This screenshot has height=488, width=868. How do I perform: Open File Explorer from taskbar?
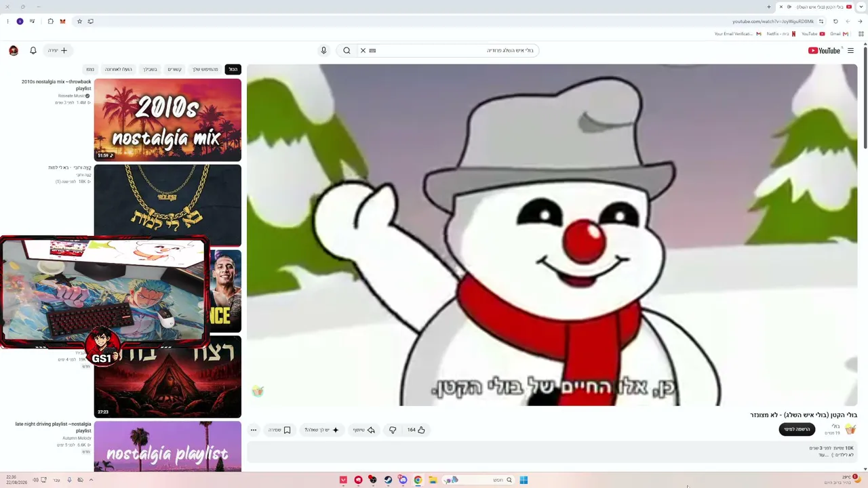pos(433,480)
